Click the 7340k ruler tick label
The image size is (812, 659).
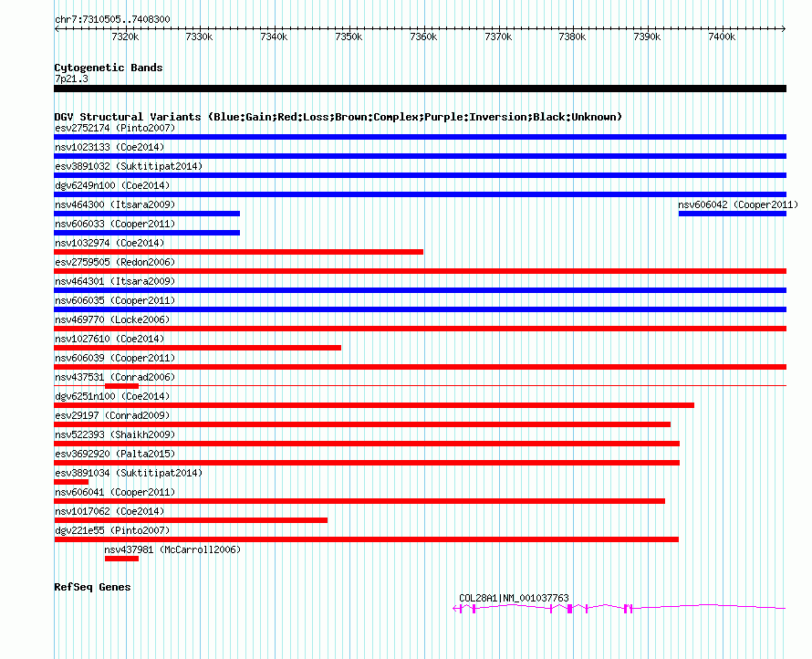tap(274, 37)
